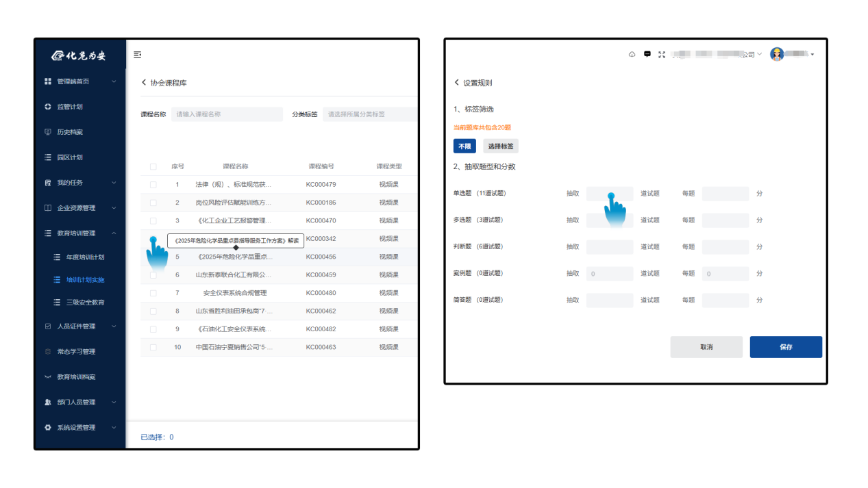The image size is (868, 488).
Task: Open the message chat bubble icon
Action: [647, 55]
